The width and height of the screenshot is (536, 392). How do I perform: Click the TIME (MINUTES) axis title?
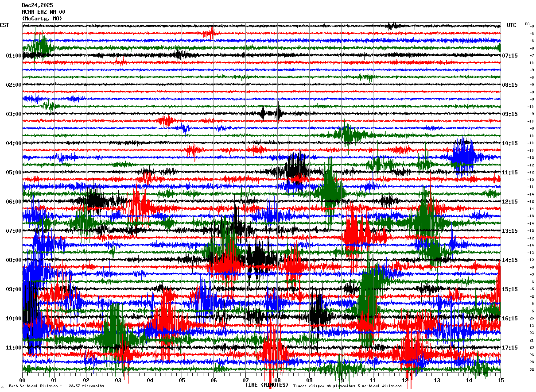267,385
